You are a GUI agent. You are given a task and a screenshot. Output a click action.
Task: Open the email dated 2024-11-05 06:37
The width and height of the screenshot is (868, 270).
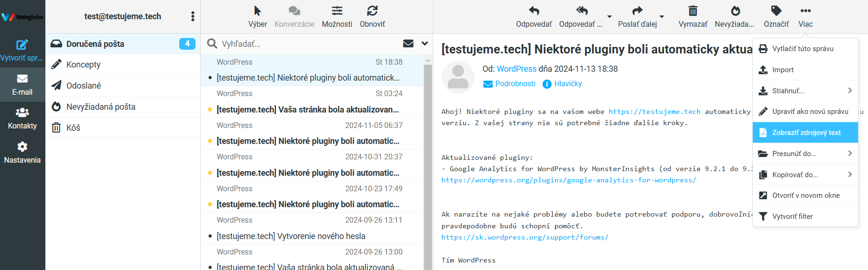click(312, 134)
